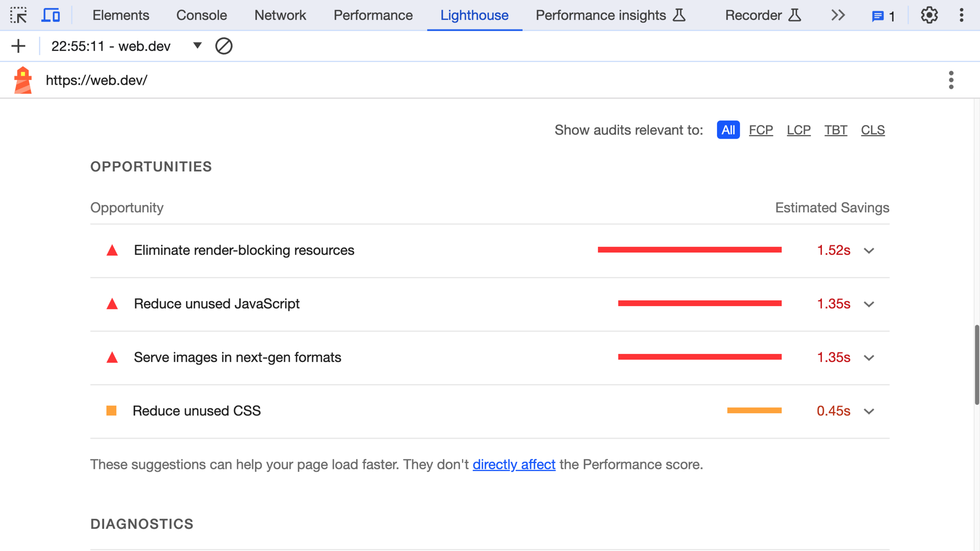Viewport: 980px width, 551px height.
Task: Expand Reduce unused CSS audit
Action: click(x=869, y=411)
